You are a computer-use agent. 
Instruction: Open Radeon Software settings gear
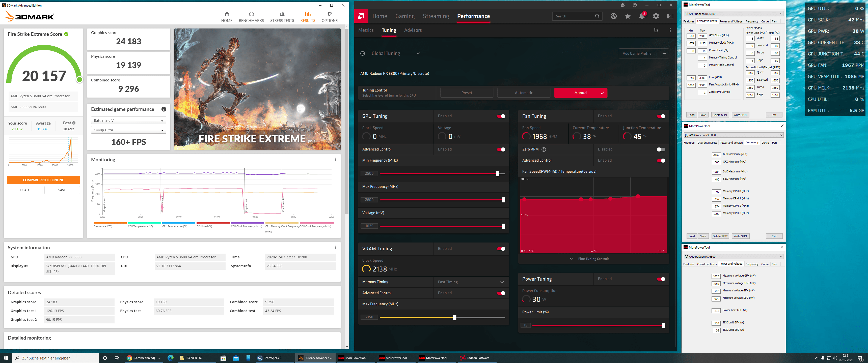pyautogui.click(x=656, y=16)
